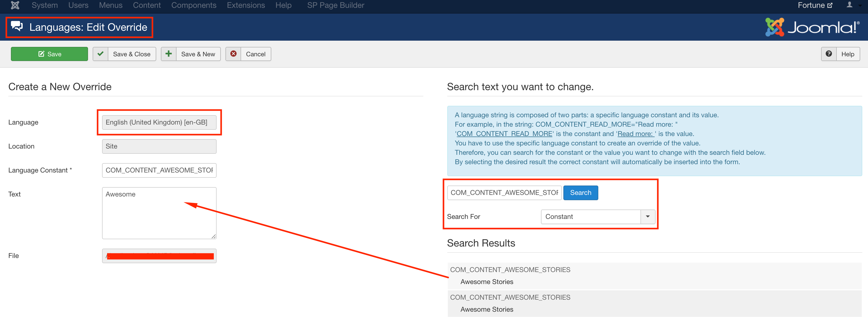Click the green checkmark Save & Close icon
Viewport: 868px width, 320px height.
pyautogui.click(x=100, y=54)
